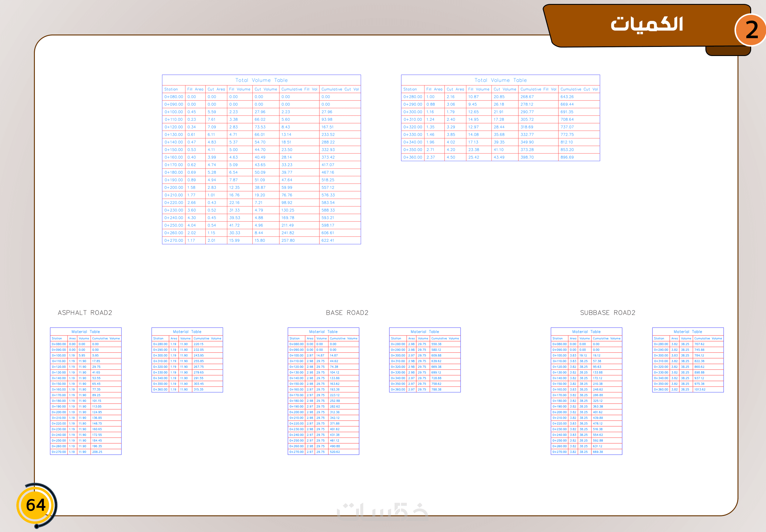Click Cut Volume header in left volume table
The height and width of the screenshot is (532, 766).
point(265,89)
